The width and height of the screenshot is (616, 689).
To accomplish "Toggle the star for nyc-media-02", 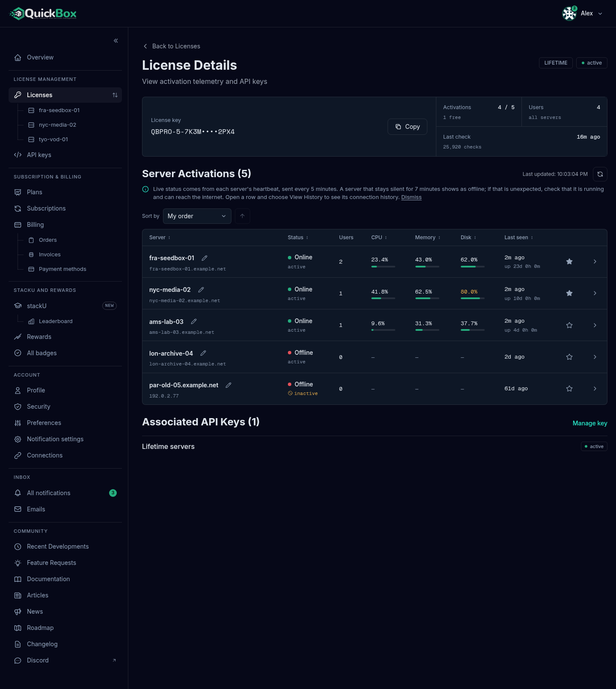I will pos(569,293).
